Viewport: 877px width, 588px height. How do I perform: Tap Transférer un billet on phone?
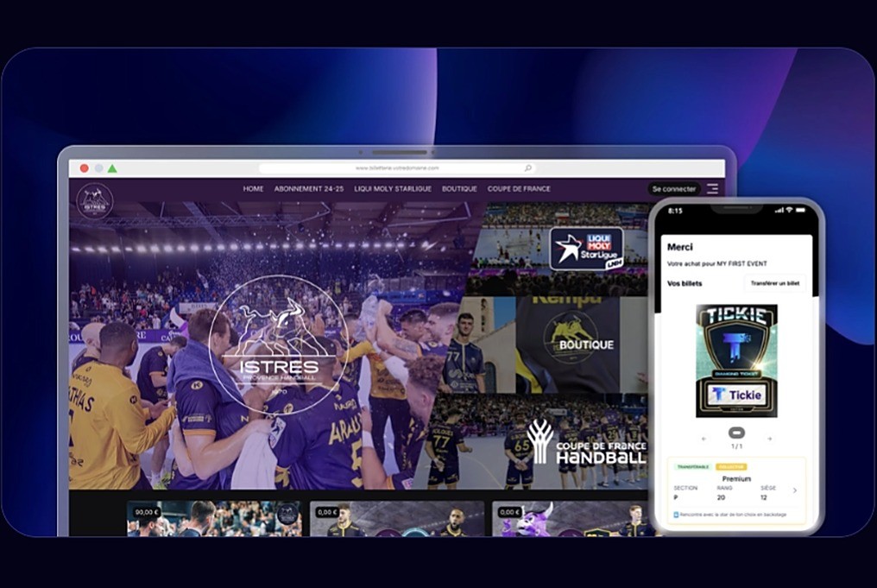[x=774, y=284]
